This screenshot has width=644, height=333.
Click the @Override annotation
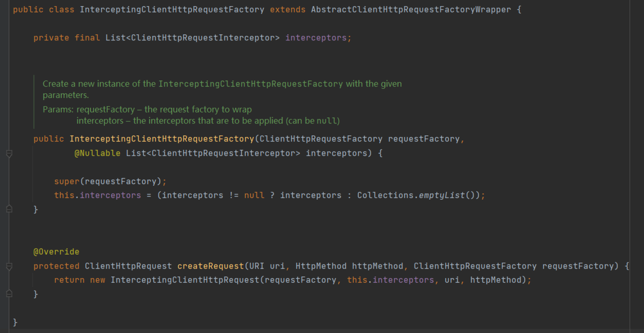coord(56,252)
